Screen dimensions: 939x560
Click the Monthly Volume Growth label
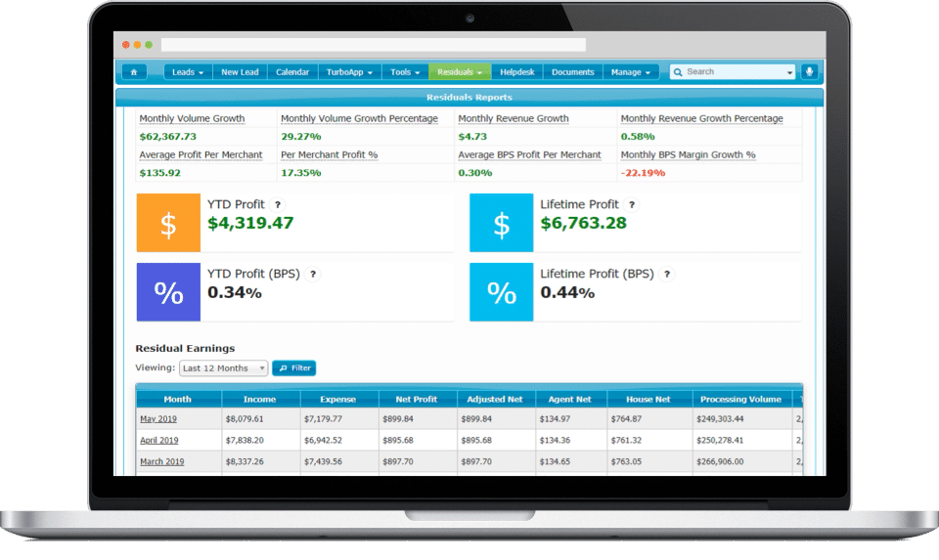pyautogui.click(x=193, y=118)
